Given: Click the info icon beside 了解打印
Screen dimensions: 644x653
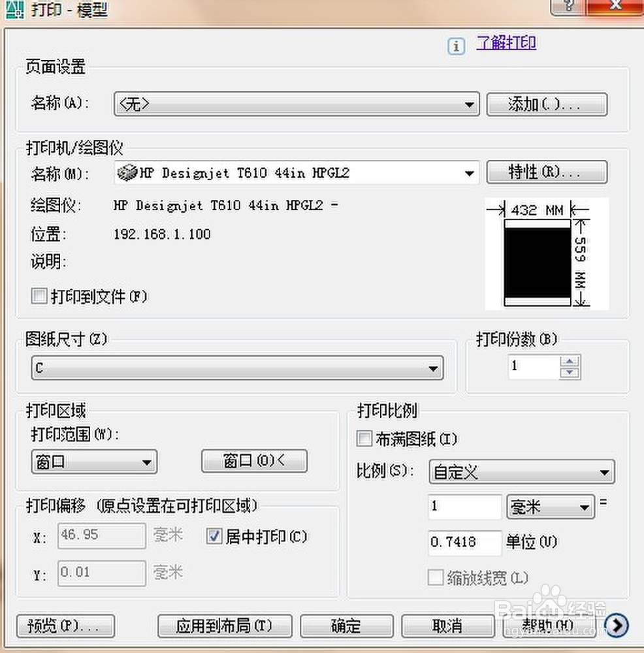Looking at the screenshot, I should coord(456,46).
